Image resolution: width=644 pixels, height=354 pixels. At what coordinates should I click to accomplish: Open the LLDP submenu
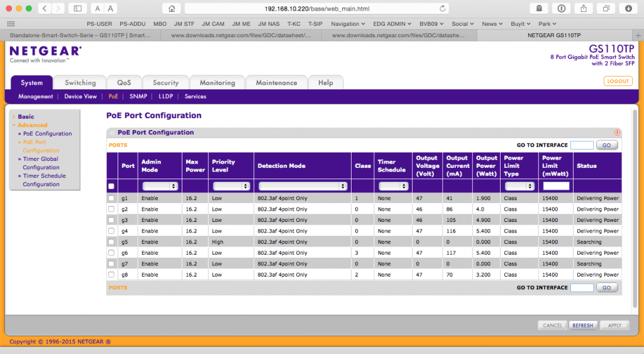click(x=165, y=96)
